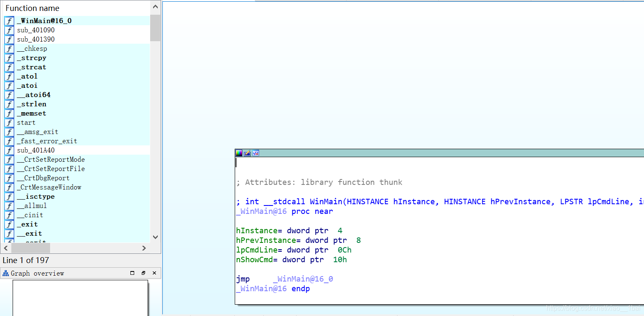This screenshot has width=644, height=316.
Task: Click the third icon on graph node title bar
Action: tap(256, 153)
